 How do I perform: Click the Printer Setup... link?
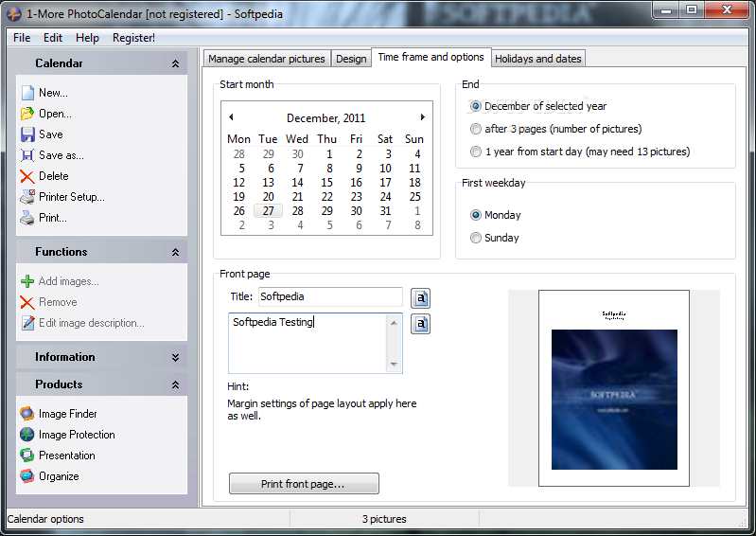[x=71, y=197]
